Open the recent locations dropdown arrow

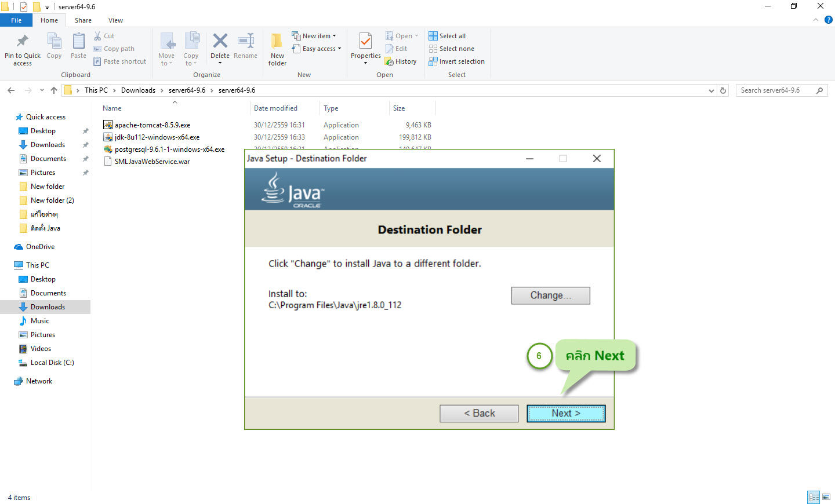(x=42, y=90)
